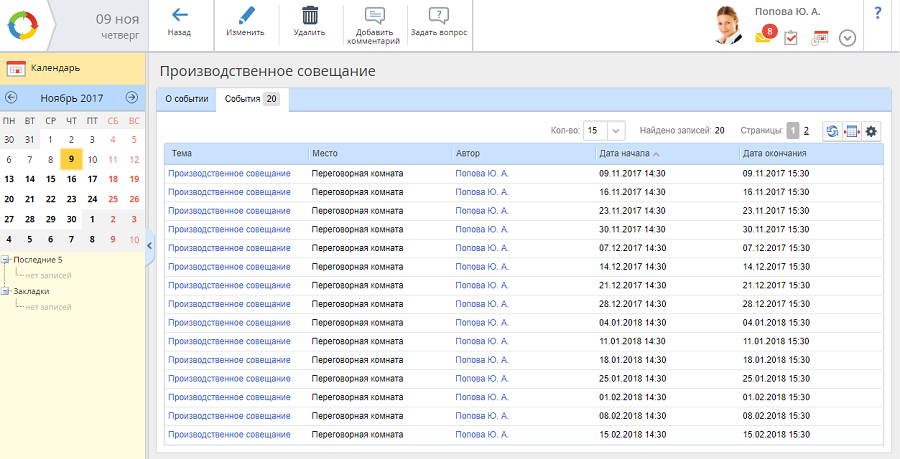Image resolution: width=900 pixels, height=459 pixels.
Task: Open the first Производственное совещание link
Action: pos(229,173)
